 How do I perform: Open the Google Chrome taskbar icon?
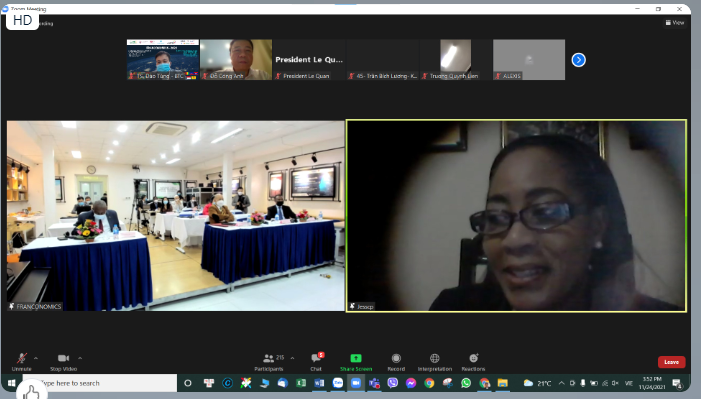(429, 383)
